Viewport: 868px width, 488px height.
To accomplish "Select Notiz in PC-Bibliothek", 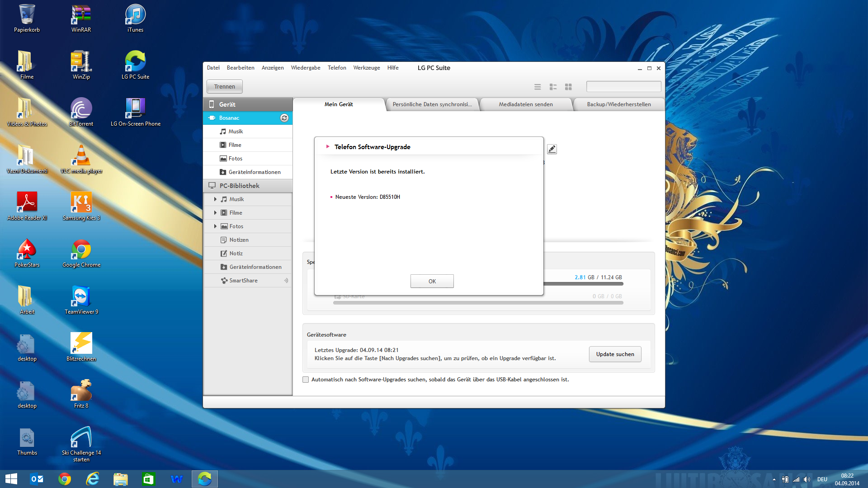I will tap(248, 253).
